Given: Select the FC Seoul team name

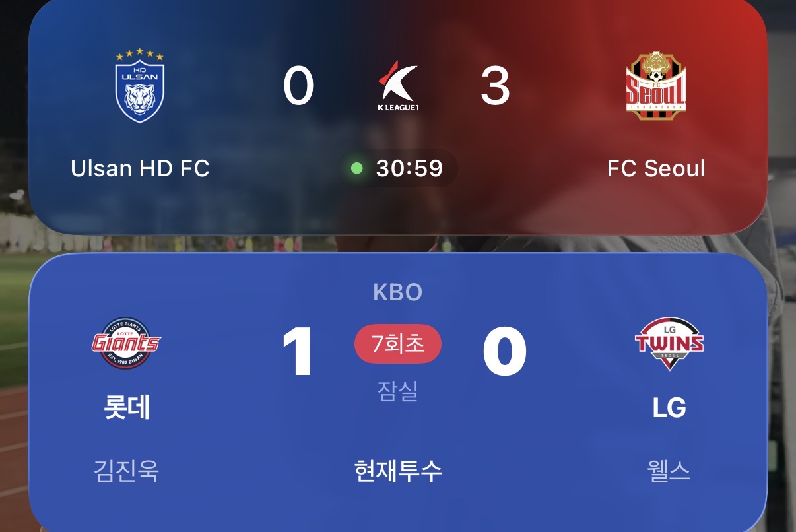Looking at the screenshot, I should [x=656, y=168].
